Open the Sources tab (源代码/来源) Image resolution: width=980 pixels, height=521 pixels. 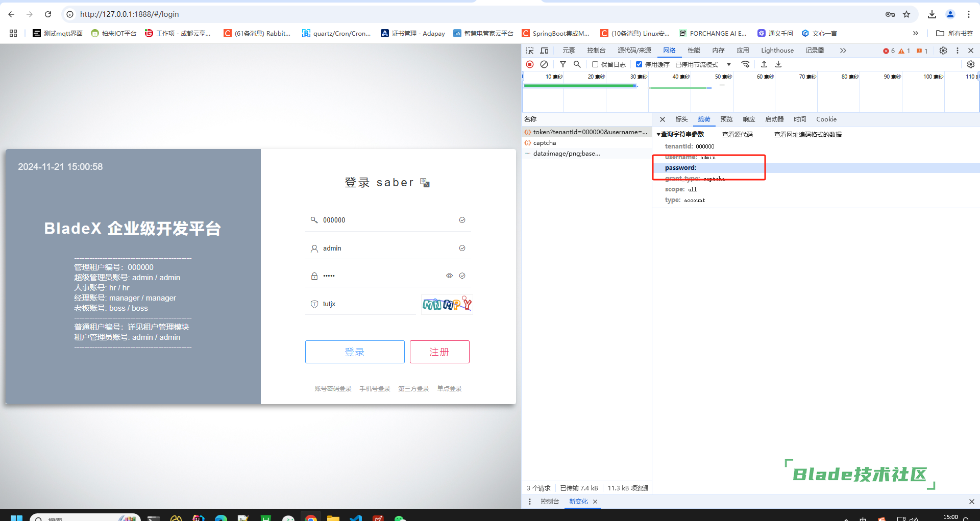click(634, 51)
